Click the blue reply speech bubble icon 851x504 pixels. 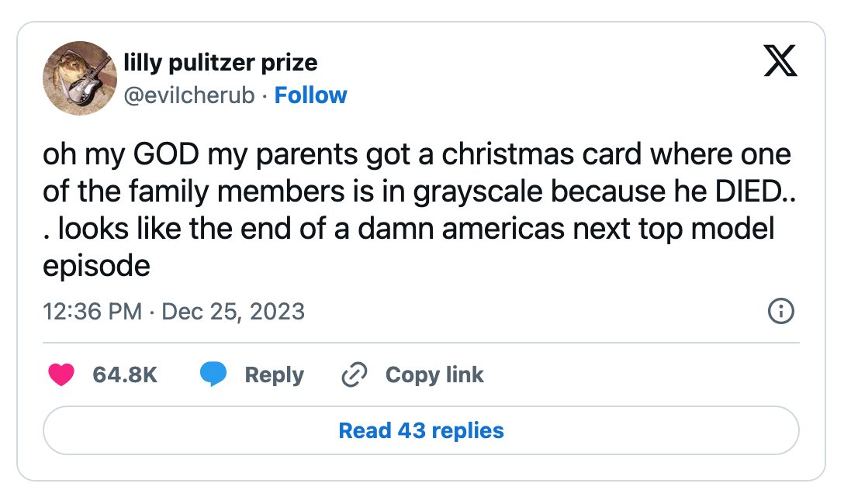(213, 375)
